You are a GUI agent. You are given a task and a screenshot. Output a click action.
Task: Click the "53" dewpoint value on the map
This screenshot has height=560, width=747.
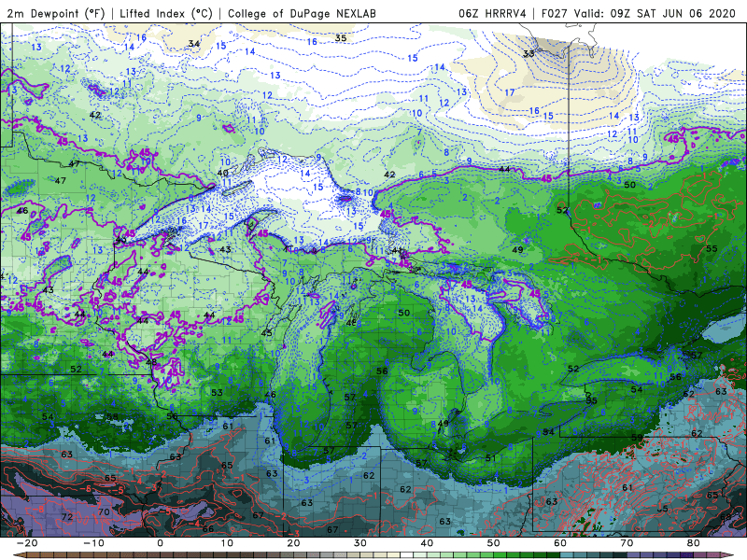pyautogui.click(x=217, y=392)
